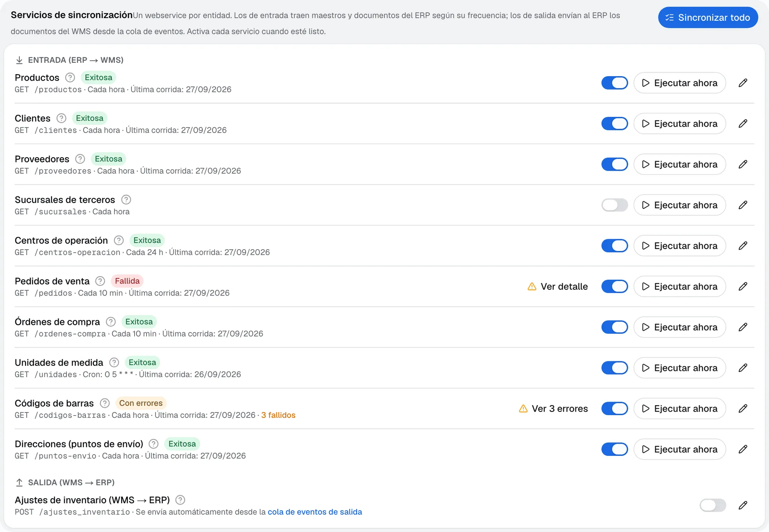Edit the Productos service with pencil icon

[743, 83]
